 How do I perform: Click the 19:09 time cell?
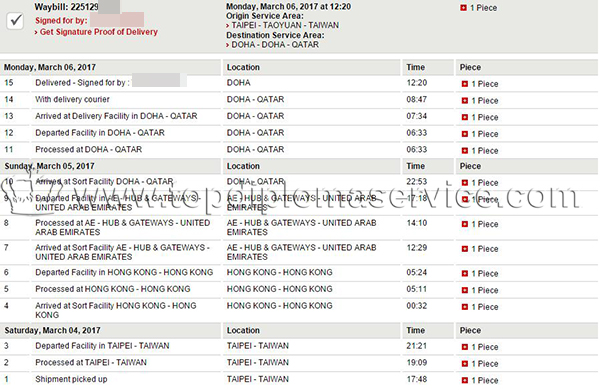(x=417, y=362)
